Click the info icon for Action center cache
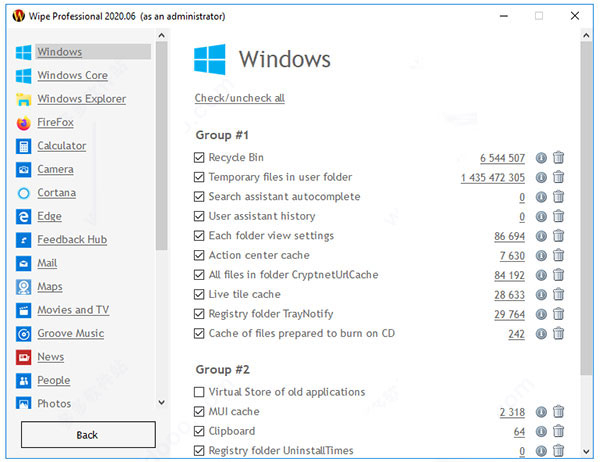 click(542, 255)
